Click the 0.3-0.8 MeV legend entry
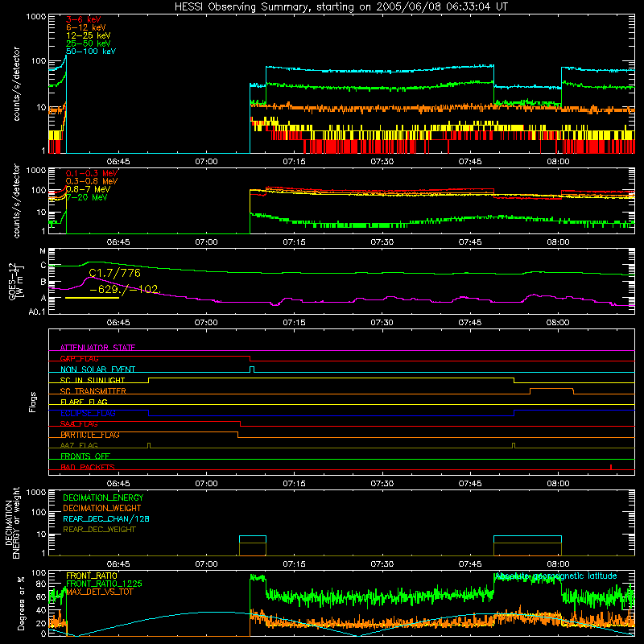This screenshot has height=644, width=644. click(x=92, y=181)
